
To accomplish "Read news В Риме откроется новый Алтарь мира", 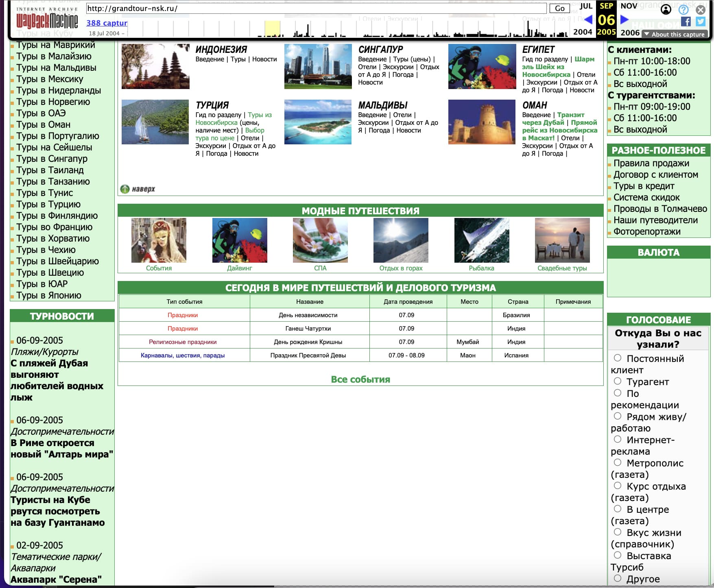I will [62, 449].
